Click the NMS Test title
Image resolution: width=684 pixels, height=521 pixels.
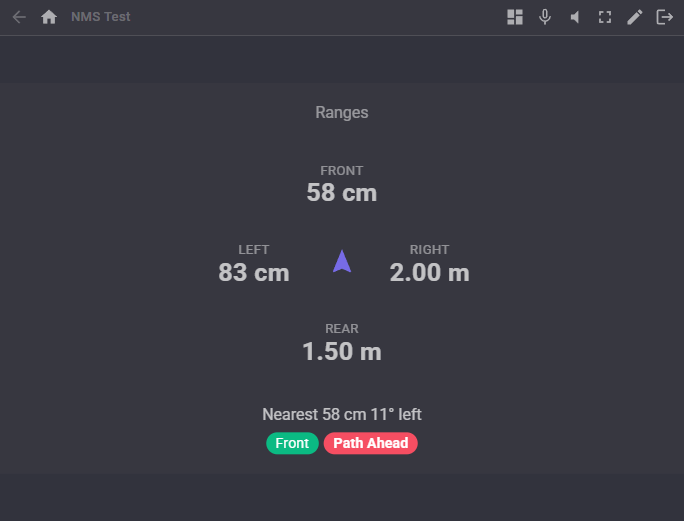click(100, 17)
